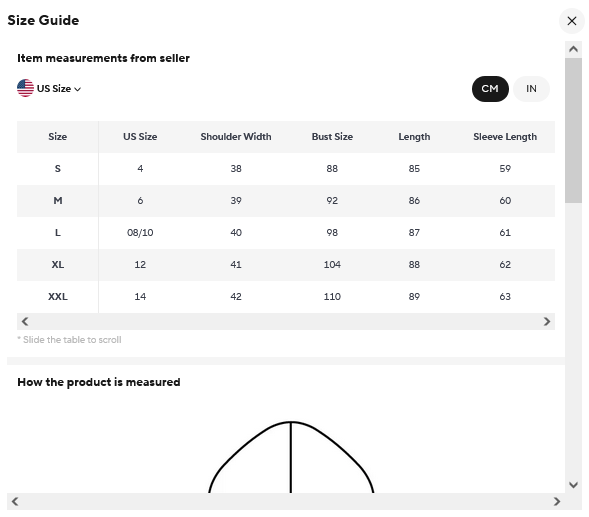Select the Sleeve Length column header

[x=505, y=137]
